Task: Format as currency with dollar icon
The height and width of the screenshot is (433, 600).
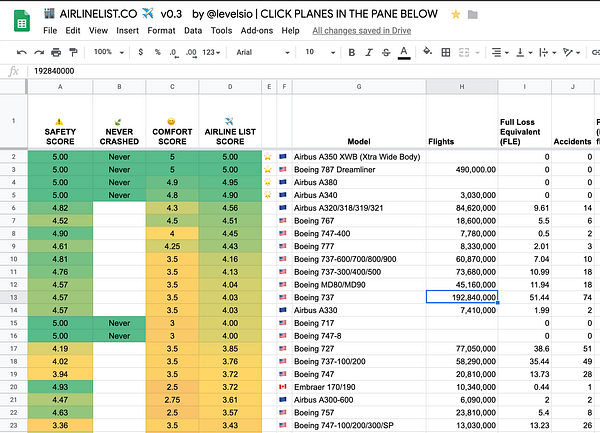Action: 142,51
